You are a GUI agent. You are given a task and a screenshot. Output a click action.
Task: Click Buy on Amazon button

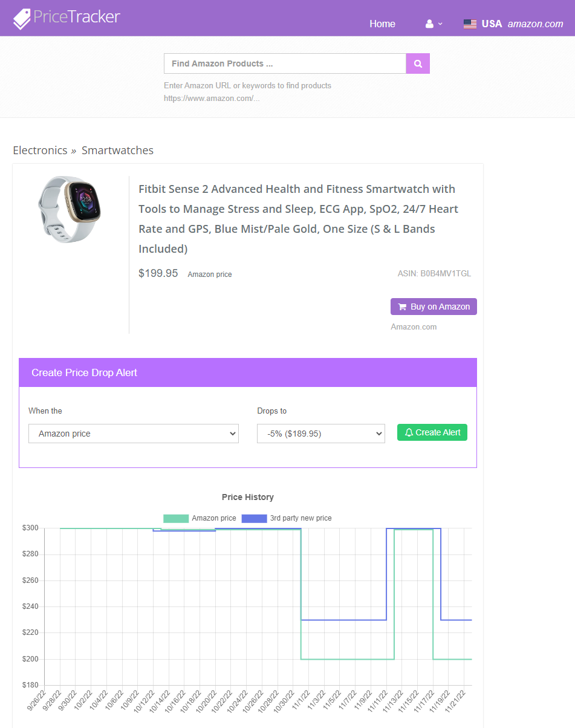(x=434, y=307)
